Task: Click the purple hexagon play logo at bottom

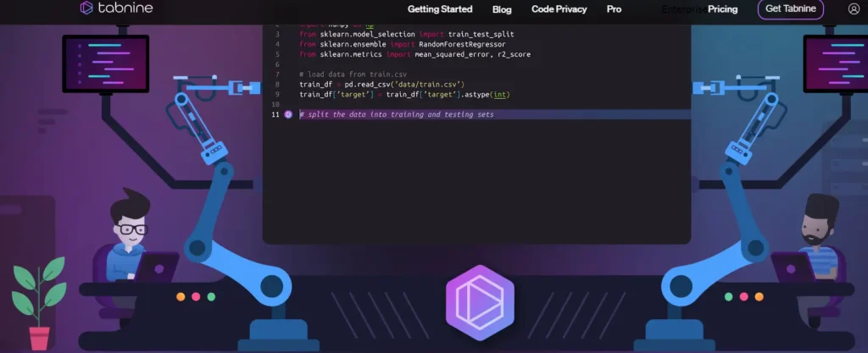Action: [480, 302]
